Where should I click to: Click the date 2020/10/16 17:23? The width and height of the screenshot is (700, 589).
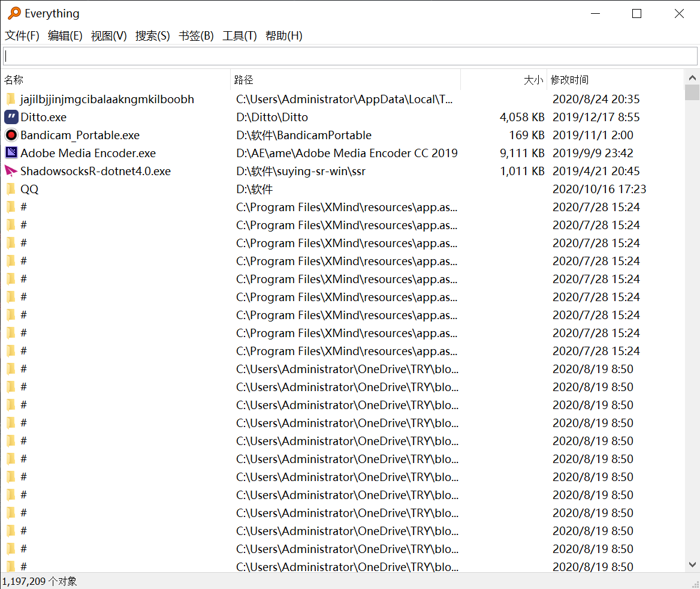point(599,189)
